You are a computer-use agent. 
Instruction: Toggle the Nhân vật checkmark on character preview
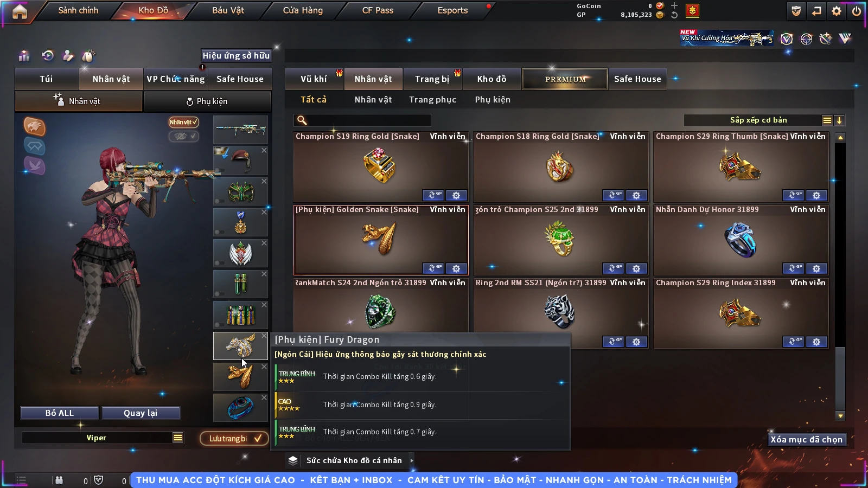183,122
